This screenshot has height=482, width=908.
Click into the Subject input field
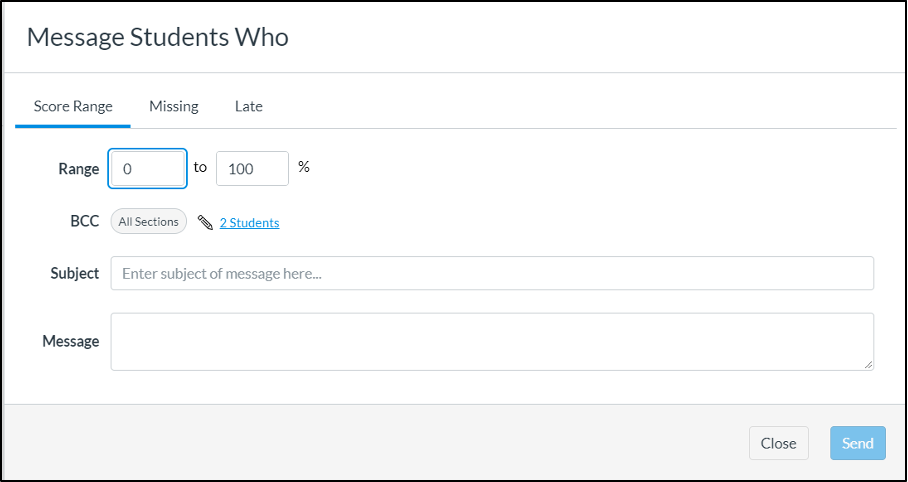492,273
